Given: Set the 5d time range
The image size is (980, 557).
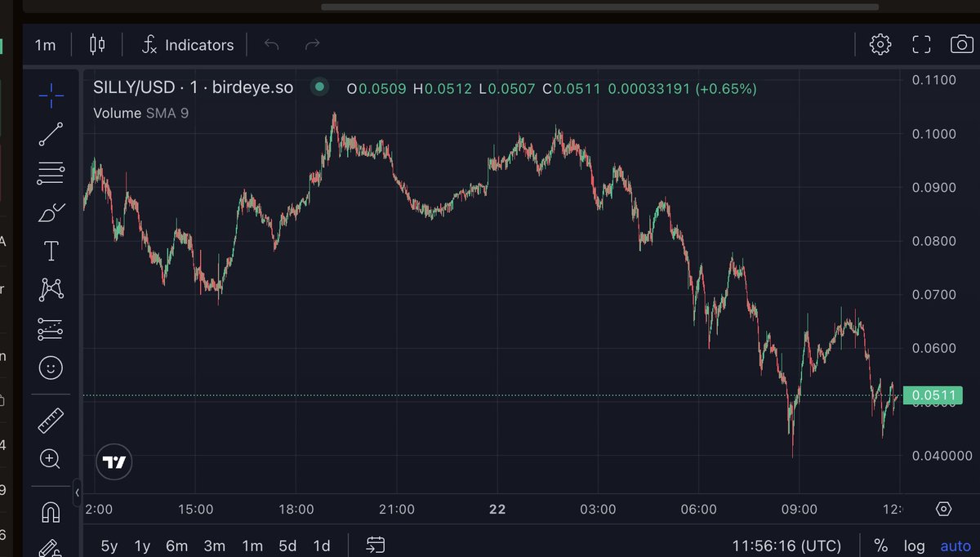Looking at the screenshot, I should (287, 546).
